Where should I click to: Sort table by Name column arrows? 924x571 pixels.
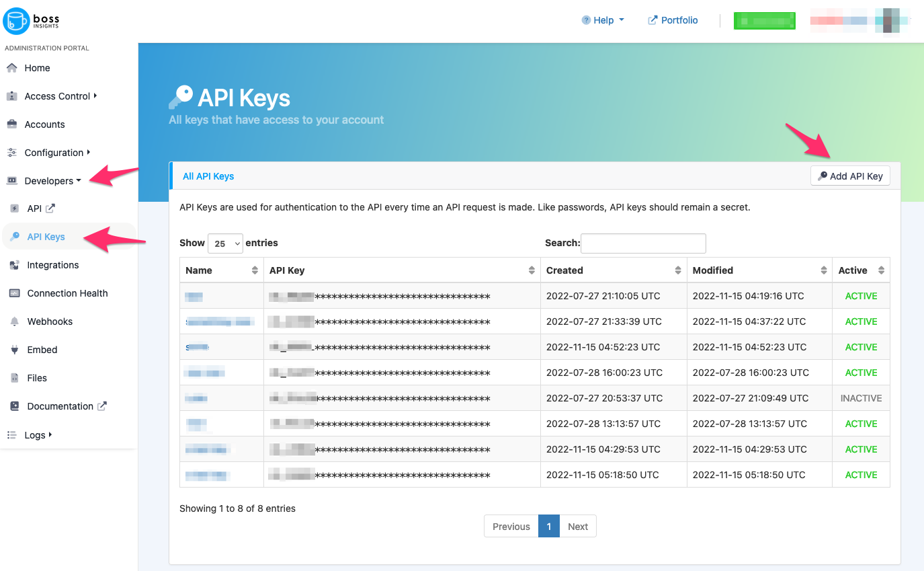[255, 270]
